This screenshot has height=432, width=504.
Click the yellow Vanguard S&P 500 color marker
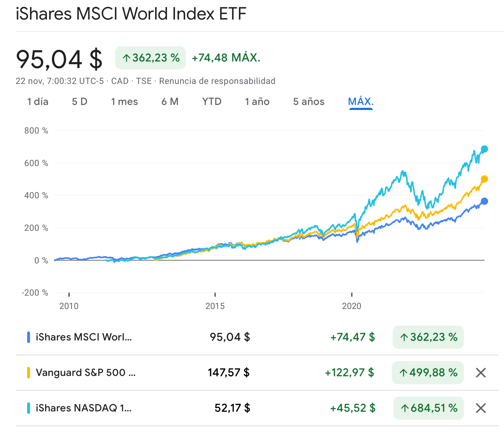pos(29,373)
